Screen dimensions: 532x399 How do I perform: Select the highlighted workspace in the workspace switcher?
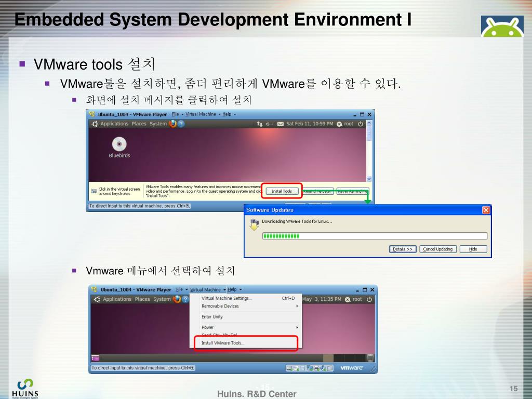[x=328, y=357]
